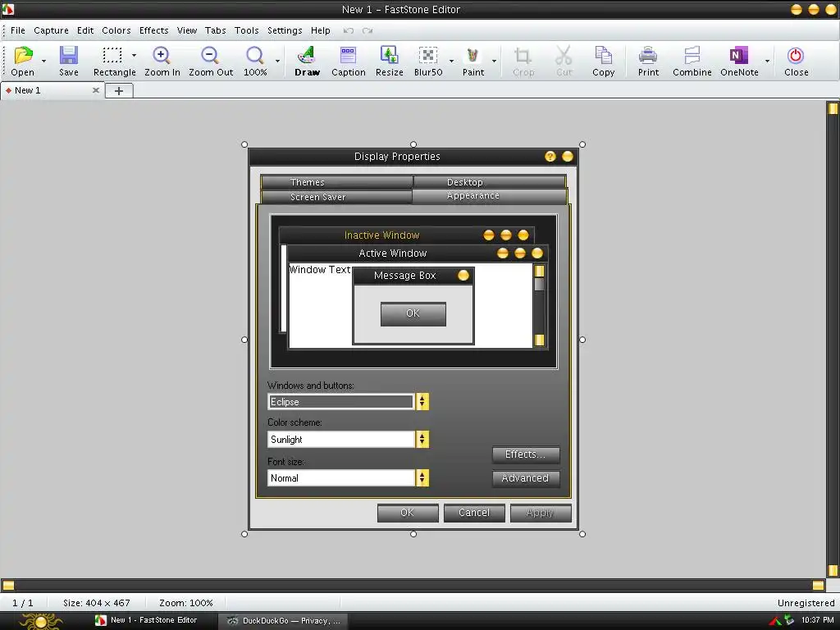Close the New 1 tab with the x
840x630 pixels.
click(x=96, y=90)
